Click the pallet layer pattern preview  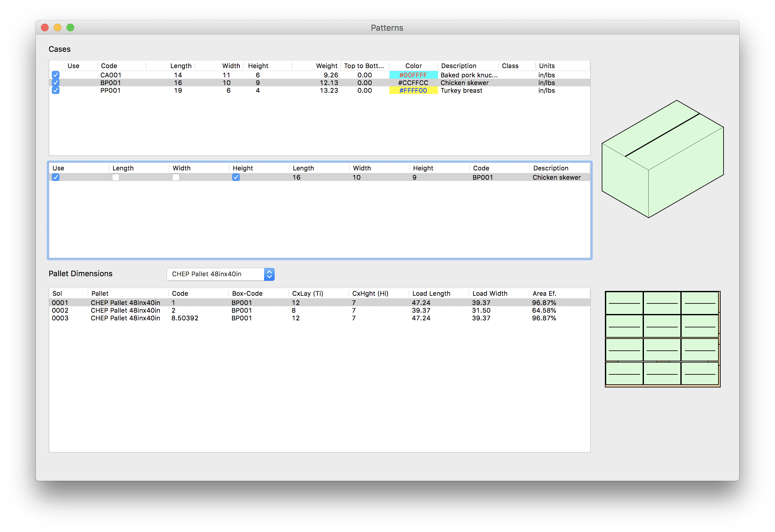tap(662, 339)
